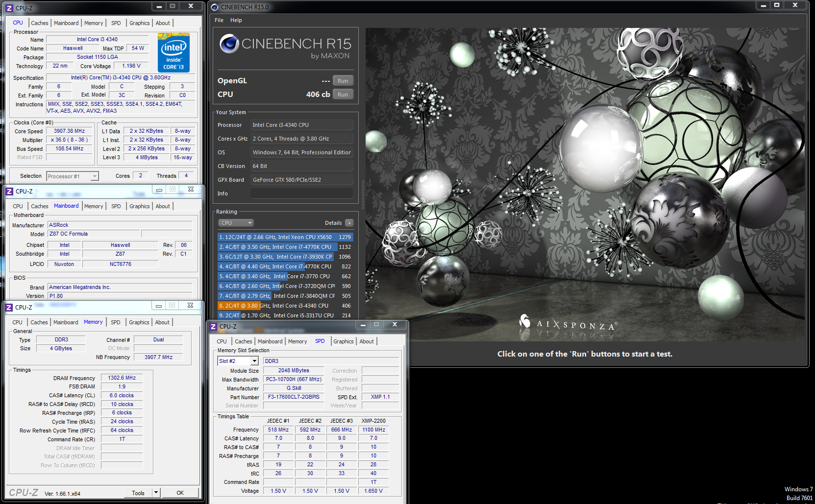Open the Help menu in Cinebench
Image resolution: width=815 pixels, height=504 pixels.
click(x=236, y=20)
